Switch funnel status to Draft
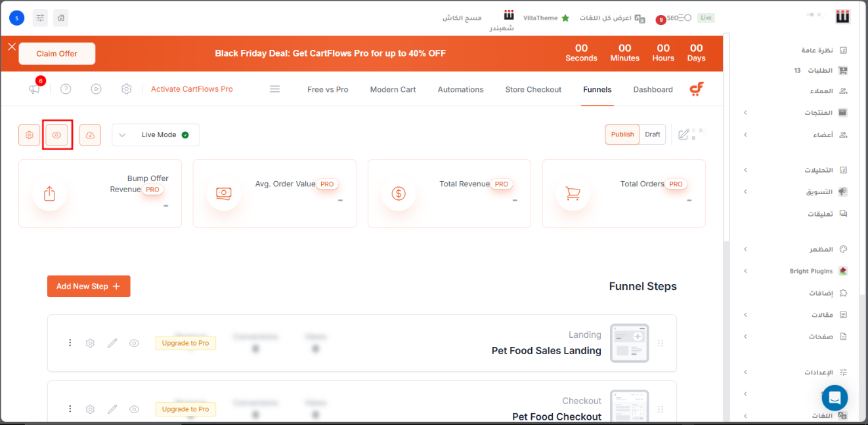 (652, 134)
